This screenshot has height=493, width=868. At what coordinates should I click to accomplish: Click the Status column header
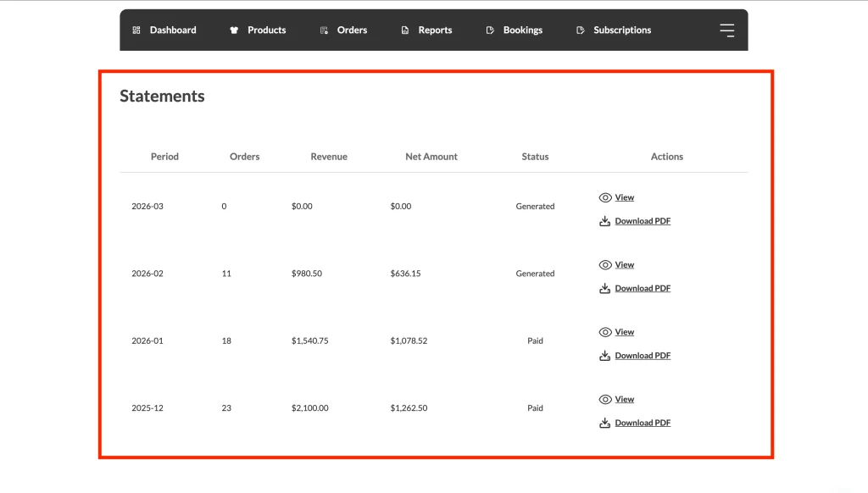pos(536,157)
